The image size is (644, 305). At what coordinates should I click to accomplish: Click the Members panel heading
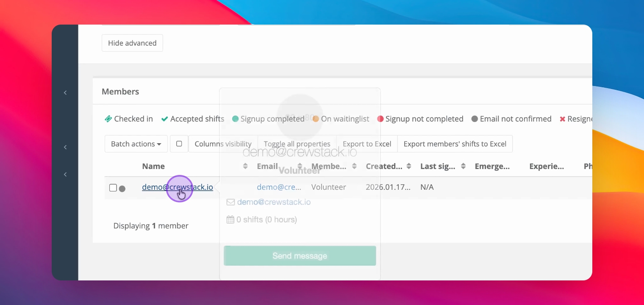pos(120,91)
